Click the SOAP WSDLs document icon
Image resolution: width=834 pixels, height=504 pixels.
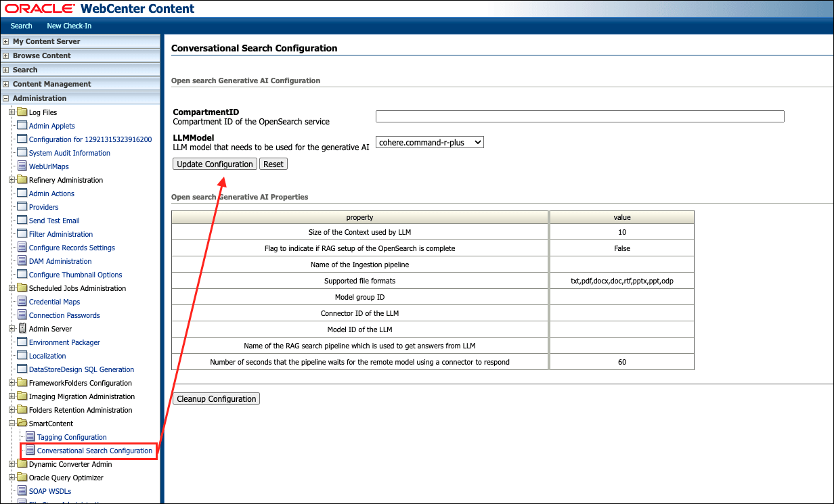coord(22,491)
